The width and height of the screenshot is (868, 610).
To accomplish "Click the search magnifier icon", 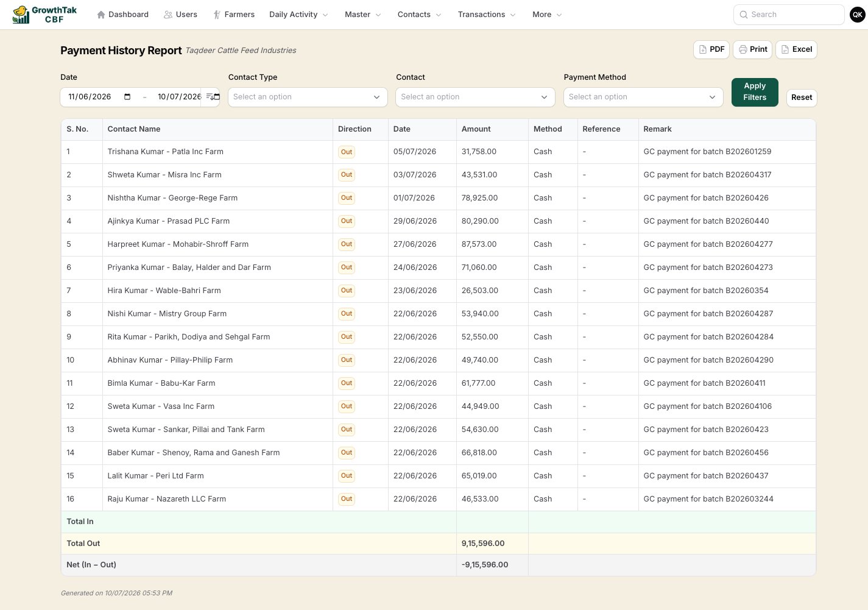I will point(744,15).
